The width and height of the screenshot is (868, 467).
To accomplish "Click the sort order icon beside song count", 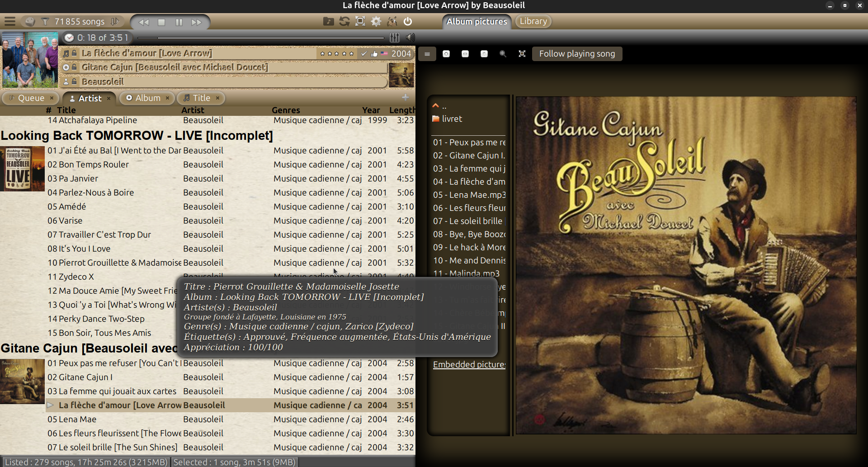I will coord(115,21).
